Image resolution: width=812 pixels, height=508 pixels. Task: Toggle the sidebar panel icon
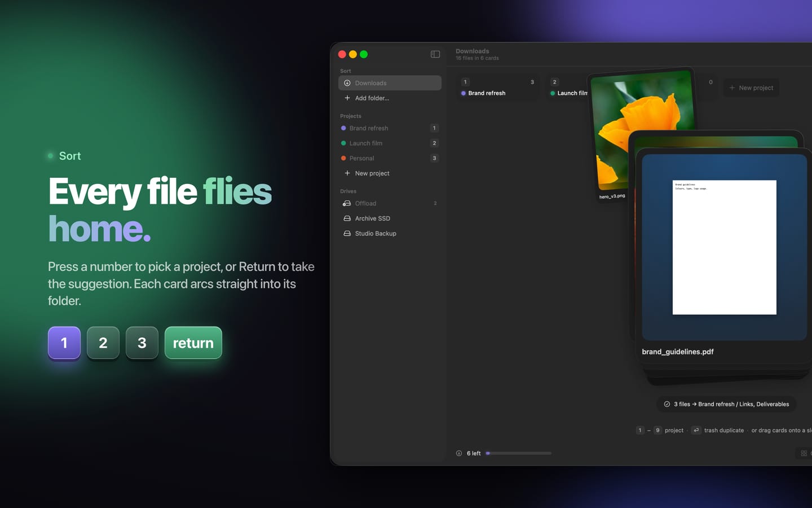[435, 54]
